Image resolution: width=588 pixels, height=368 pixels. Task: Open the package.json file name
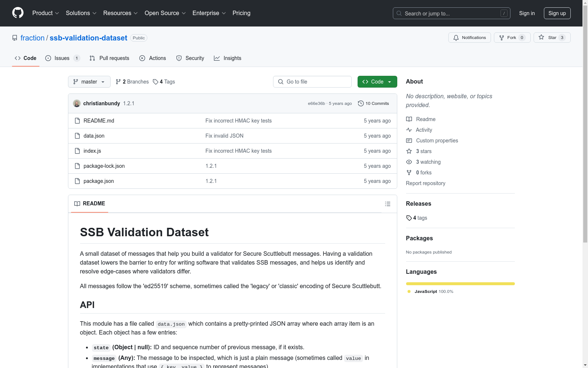[x=98, y=181]
